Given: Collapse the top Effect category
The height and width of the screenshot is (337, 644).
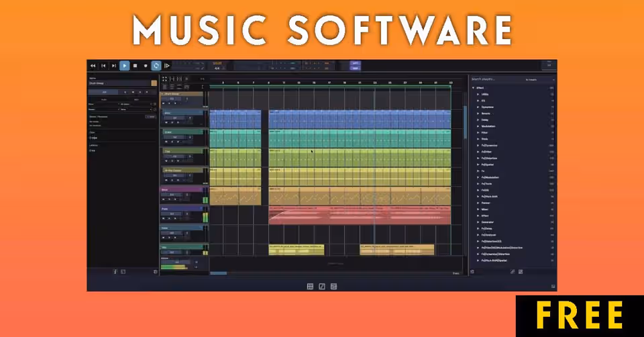Looking at the screenshot, I should pyautogui.click(x=473, y=88).
